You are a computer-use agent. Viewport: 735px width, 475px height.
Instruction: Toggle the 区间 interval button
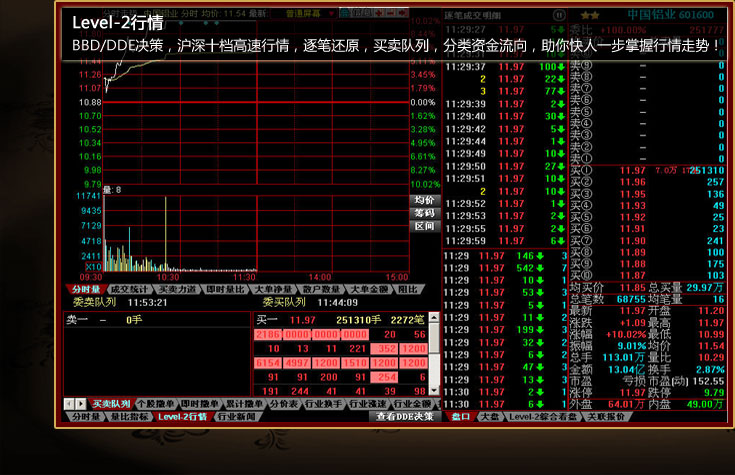click(x=424, y=226)
